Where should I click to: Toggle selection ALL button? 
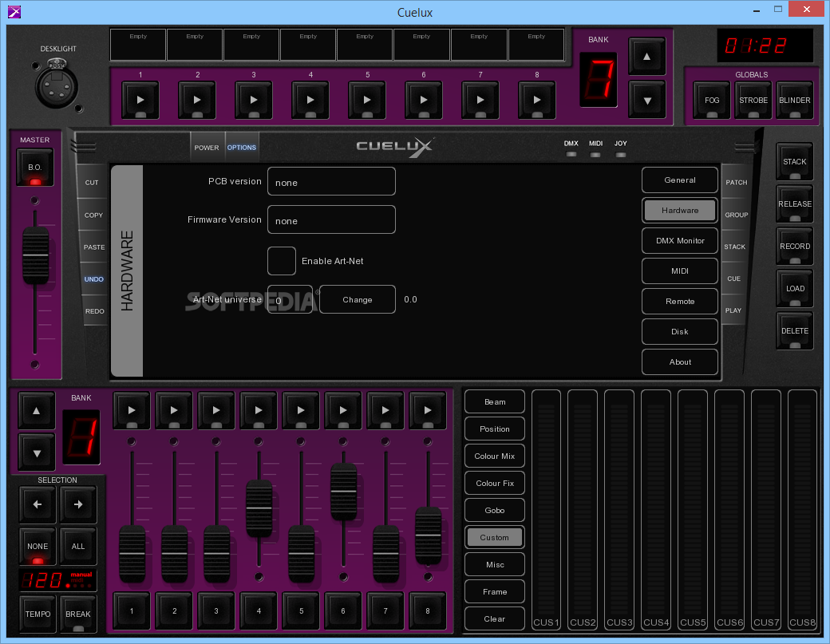pyautogui.click(x=78, y=546)
